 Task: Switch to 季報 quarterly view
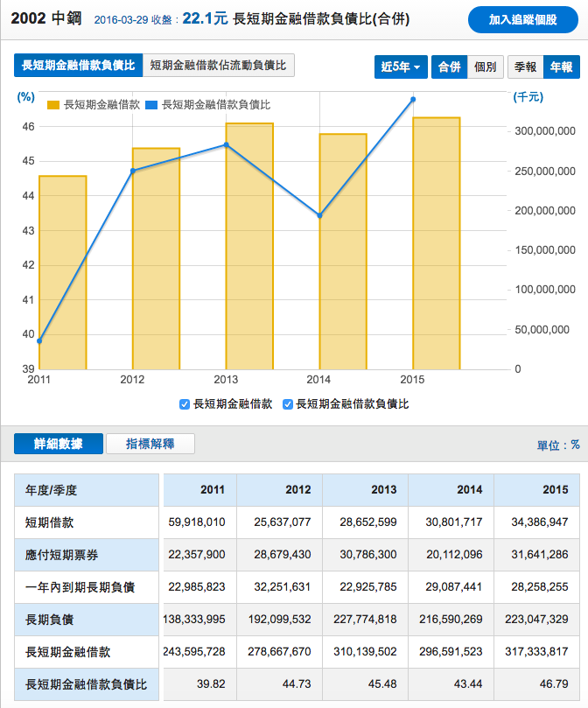[x=525, y=67]
